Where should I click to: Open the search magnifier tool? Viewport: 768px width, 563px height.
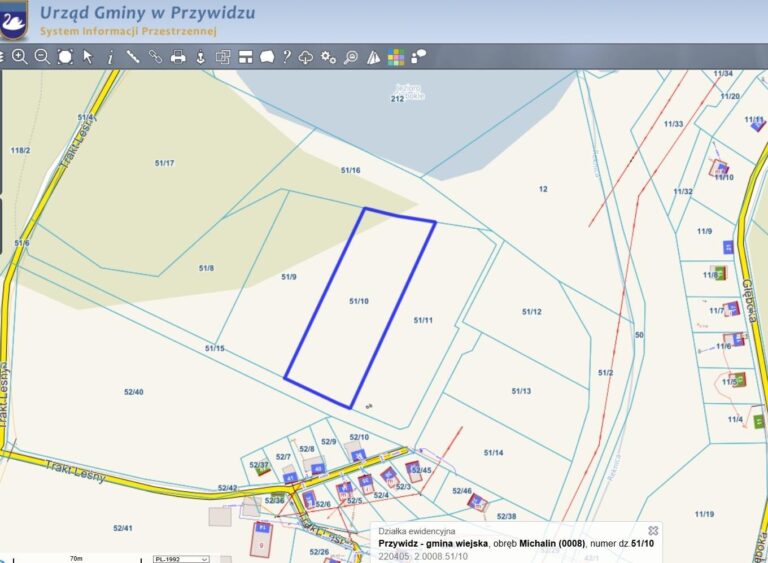point(351,57)
